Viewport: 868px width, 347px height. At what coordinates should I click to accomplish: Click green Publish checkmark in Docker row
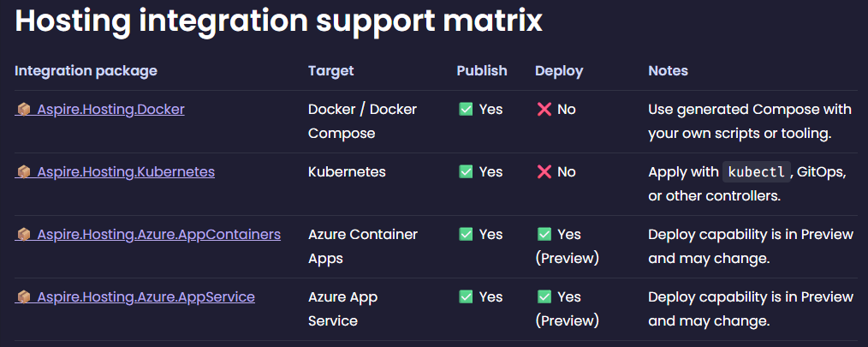(x=466, y=110)
